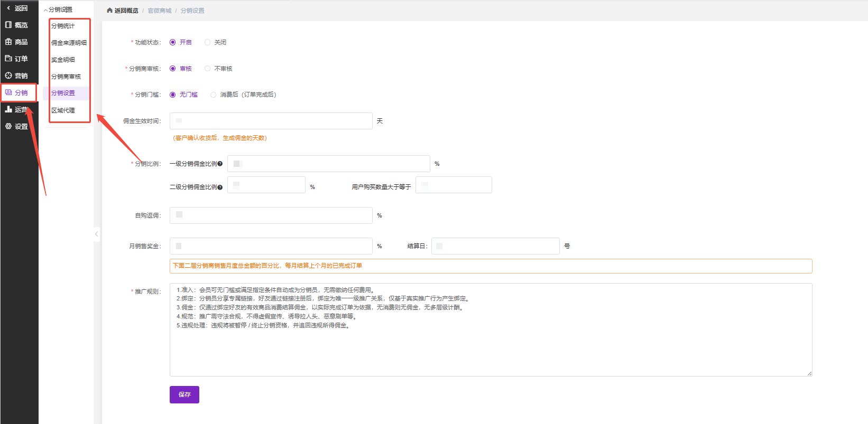Click 分销设置 breadcrumb text

pos(192,11)
